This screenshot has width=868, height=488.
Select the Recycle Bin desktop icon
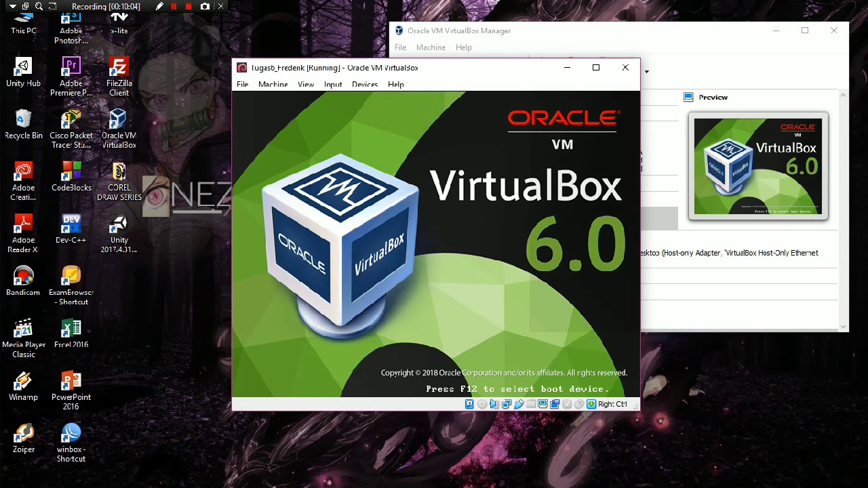pos(23,125)
